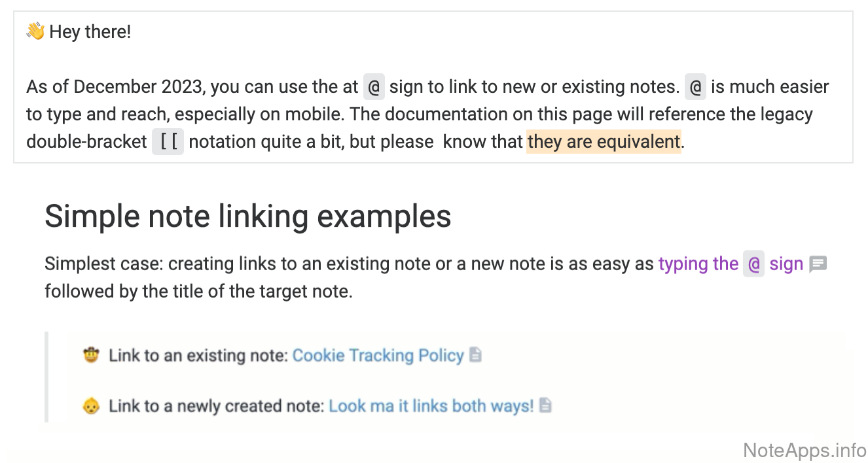Click "followed by the title" paragraph line
This screenshot has width=868, height=463.
(198, 291)
